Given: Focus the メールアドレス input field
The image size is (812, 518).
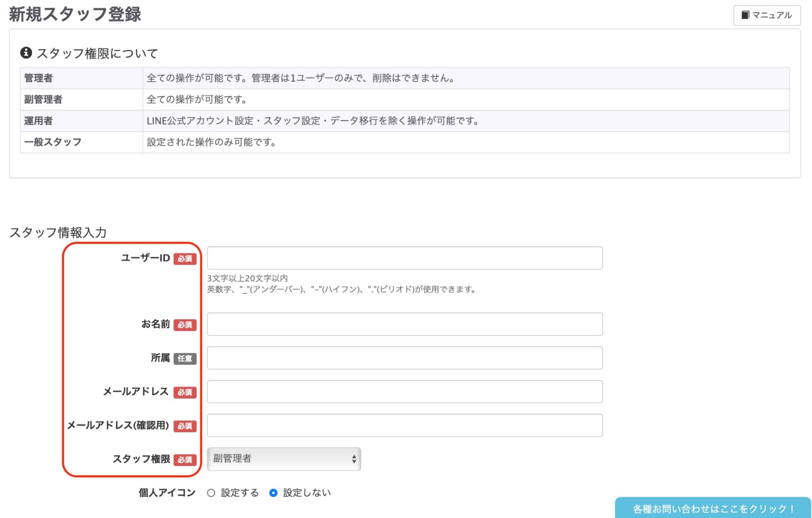Looking at the screenshot, I should pos(404,392).
